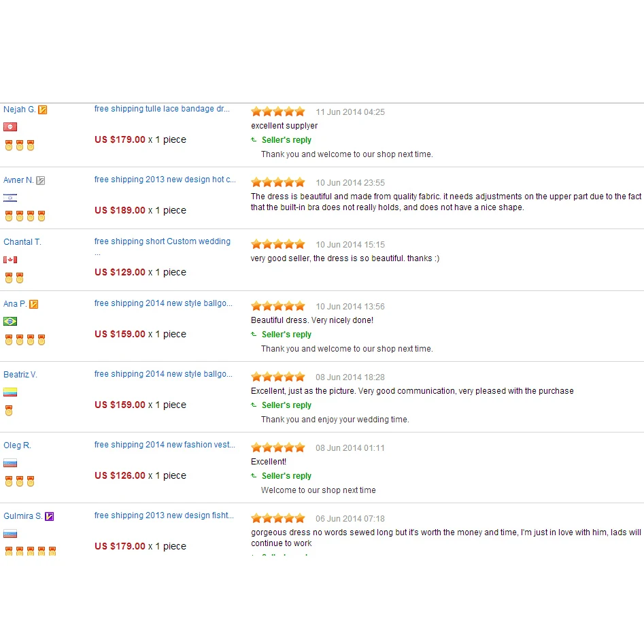Image resolution: width=644 pixels, height=644 pixels.
Task: Click the medal icon under Beatriz V.
Action: [x=9, y=411]
